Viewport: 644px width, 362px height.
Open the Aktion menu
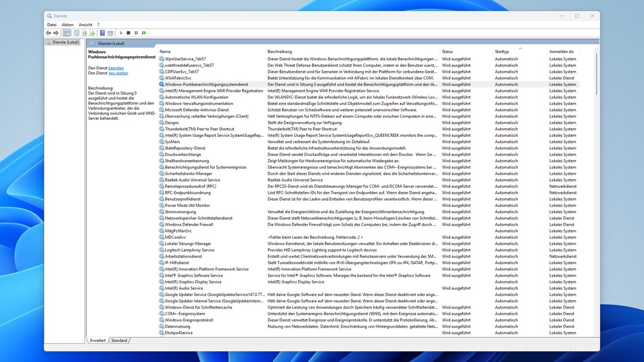pos(68,25)
